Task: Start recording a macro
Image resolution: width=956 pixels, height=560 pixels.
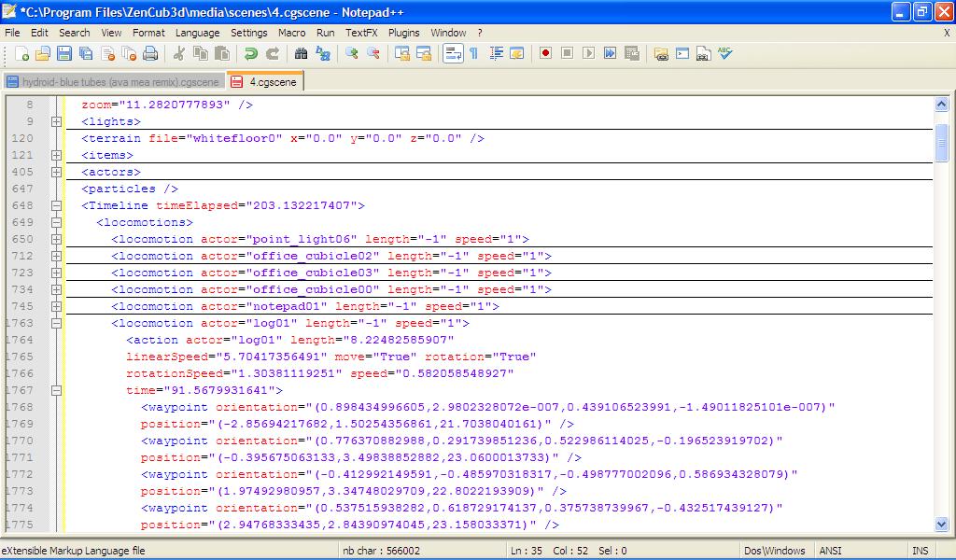Action: (x=544, y=53)
